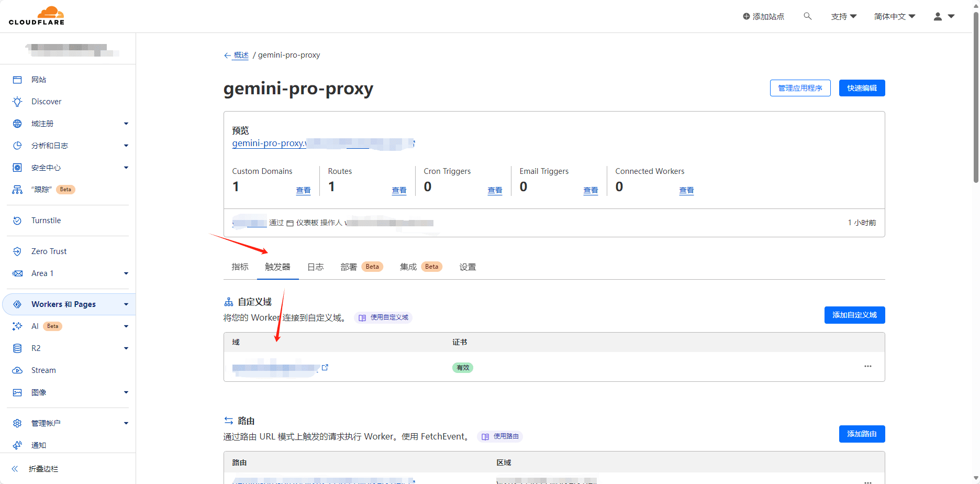Click the 域 column header
This screenshot has width=980, height=484.
tap(236, 342)
